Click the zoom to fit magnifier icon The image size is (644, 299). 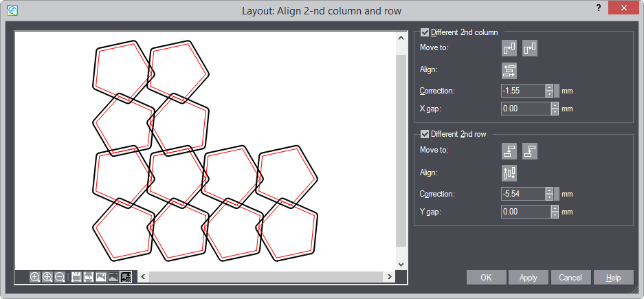tap(47, 277)
